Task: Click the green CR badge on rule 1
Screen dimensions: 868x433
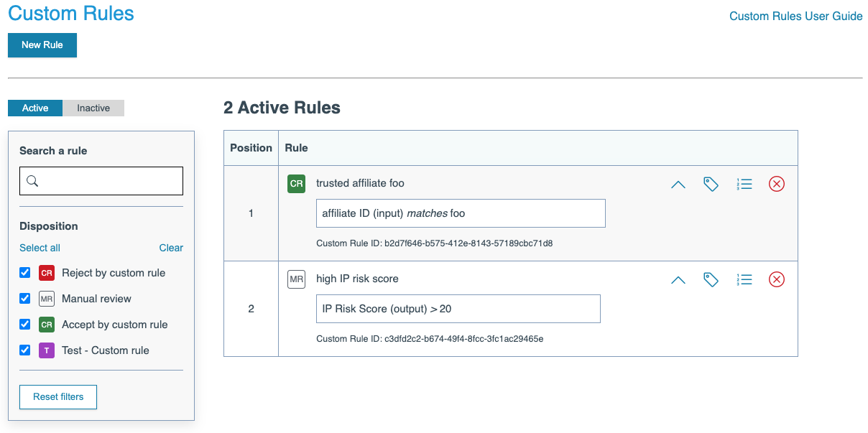Action: coord(296,184)
